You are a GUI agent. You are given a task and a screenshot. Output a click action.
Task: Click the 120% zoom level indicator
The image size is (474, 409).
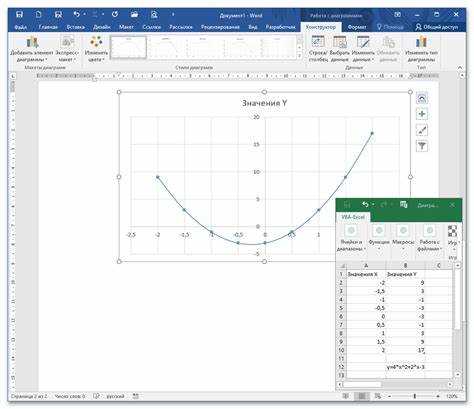tap(452, 396)
